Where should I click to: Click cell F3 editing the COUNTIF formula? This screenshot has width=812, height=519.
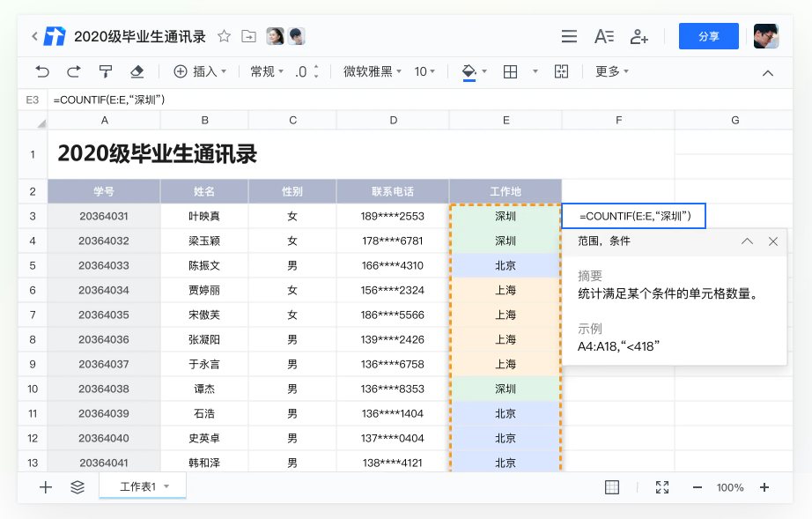(634, 216)
